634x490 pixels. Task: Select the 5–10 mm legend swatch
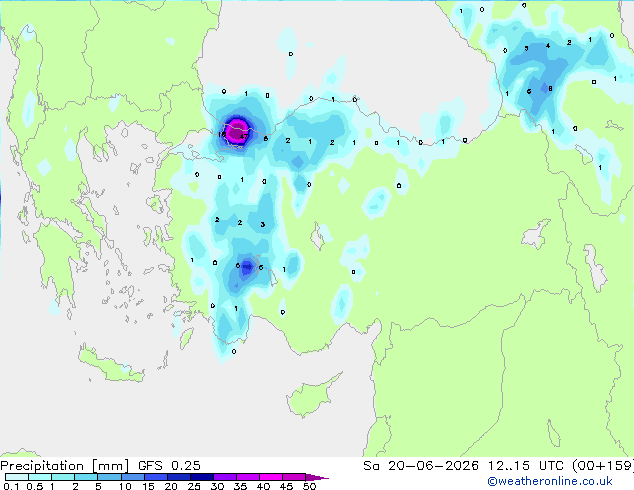click(x=109, y=477)
